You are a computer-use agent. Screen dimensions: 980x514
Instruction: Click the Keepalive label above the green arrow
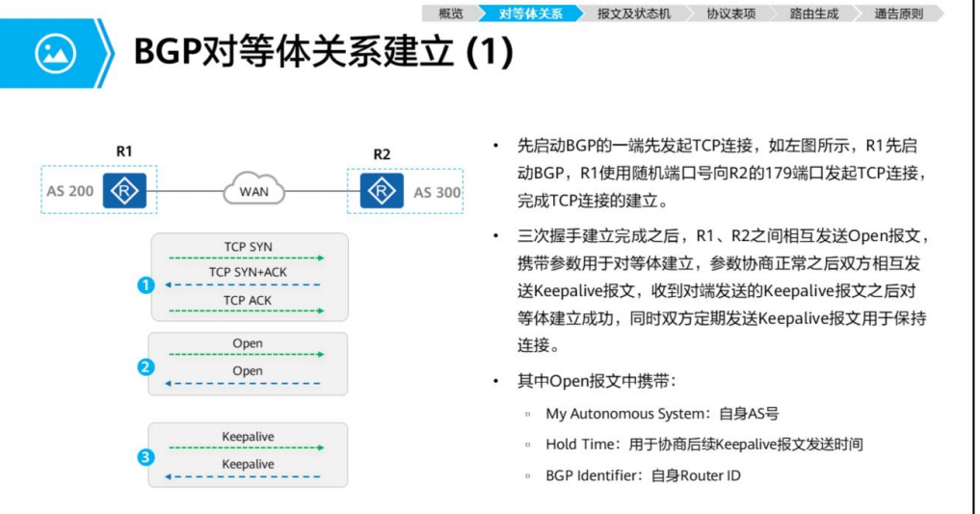pyautogui.click(x=248, y=437)
